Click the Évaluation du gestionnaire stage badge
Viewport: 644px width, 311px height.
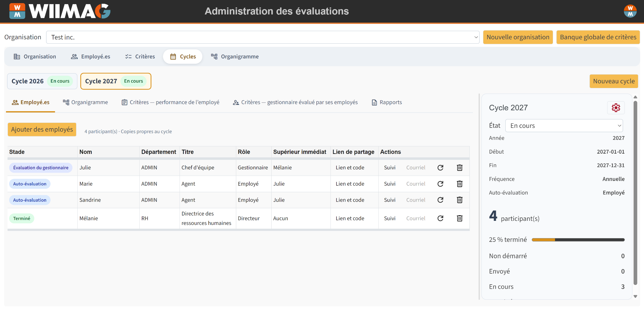pyautogui.click(x=41, y=168)
